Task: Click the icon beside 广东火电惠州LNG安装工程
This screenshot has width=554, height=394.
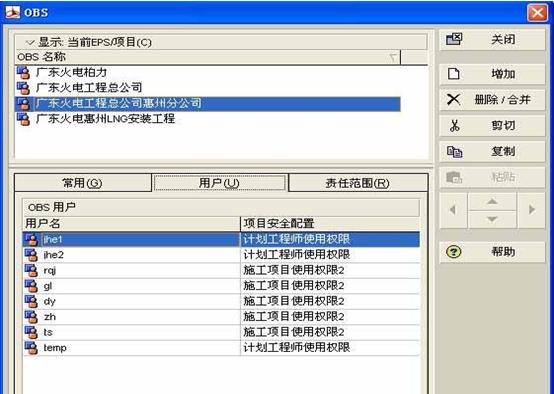Action: (23, 119)
